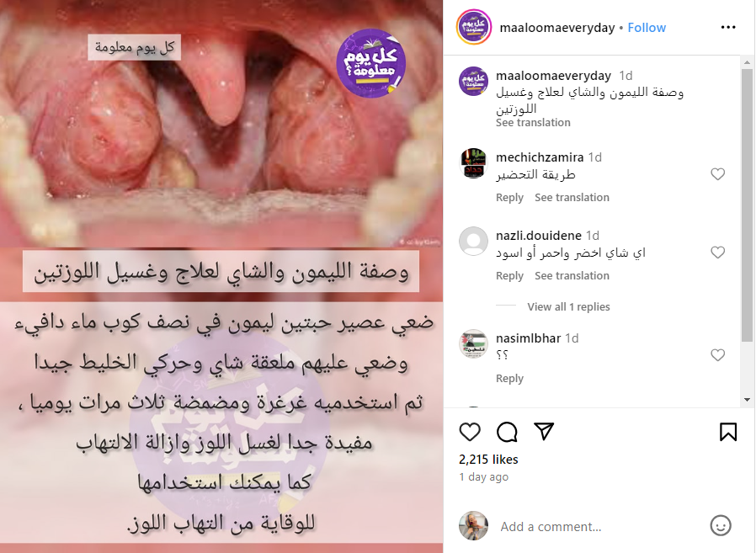Viewport: 756px width, 553px height.
Task: Open more options three-dot menu
Action: (728, 28)
